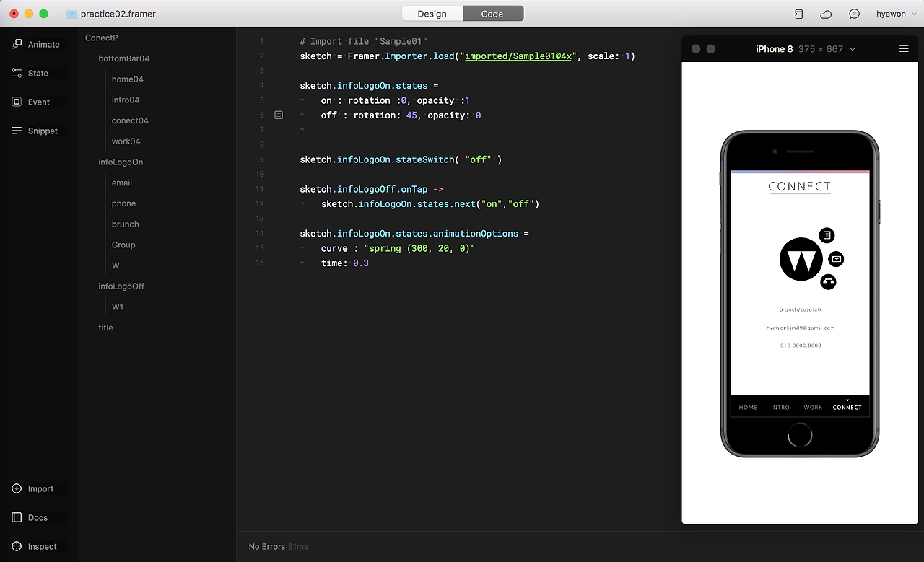924x562 pixels.
Task: Switch to the Code tab
Action: 492,14
